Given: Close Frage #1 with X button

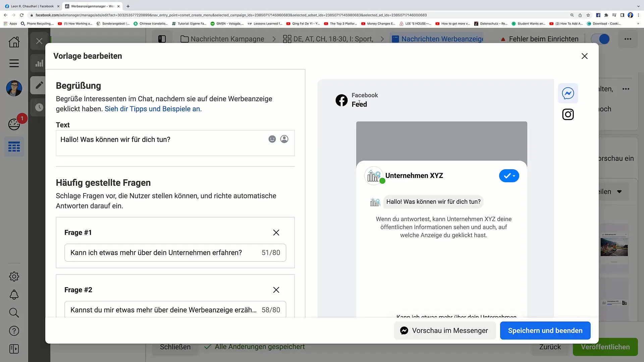Looking at the screenshot, I should tap(276, 233).
